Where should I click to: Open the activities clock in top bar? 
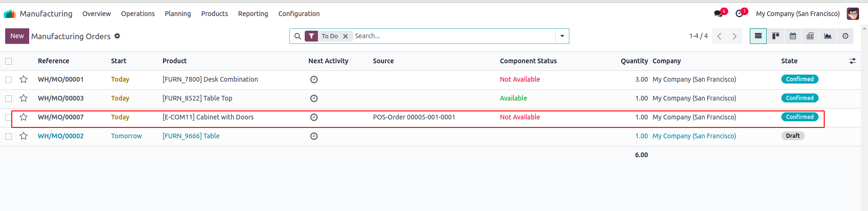[739, 14]
